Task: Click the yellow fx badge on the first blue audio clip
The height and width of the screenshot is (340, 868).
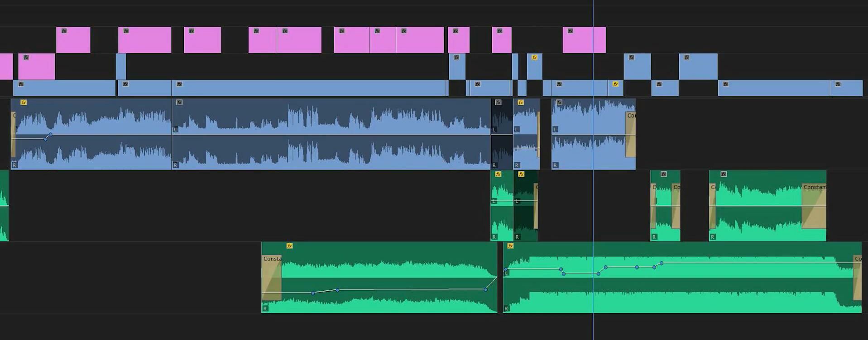Action: coord(24,103)
